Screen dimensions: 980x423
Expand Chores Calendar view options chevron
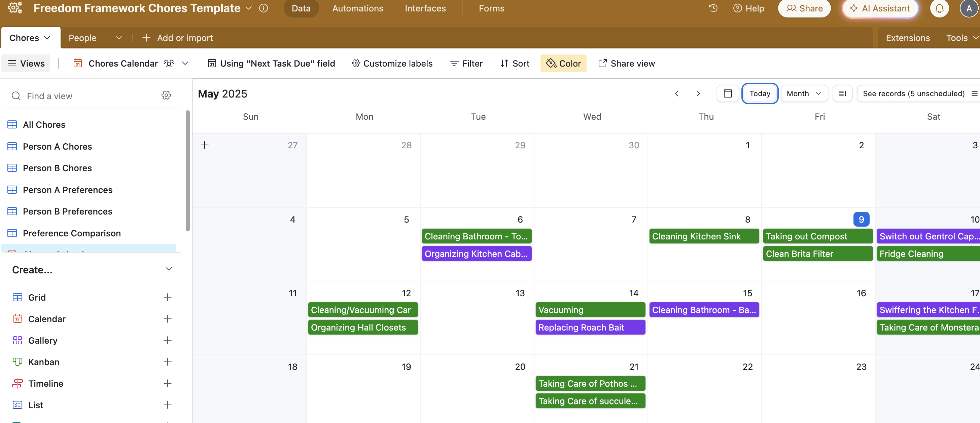185,64
